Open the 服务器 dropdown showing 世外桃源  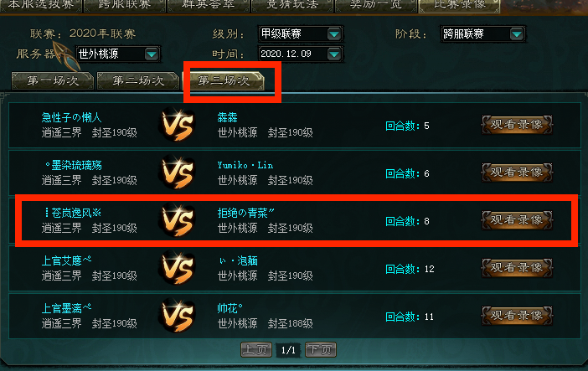tap(152, 54)
